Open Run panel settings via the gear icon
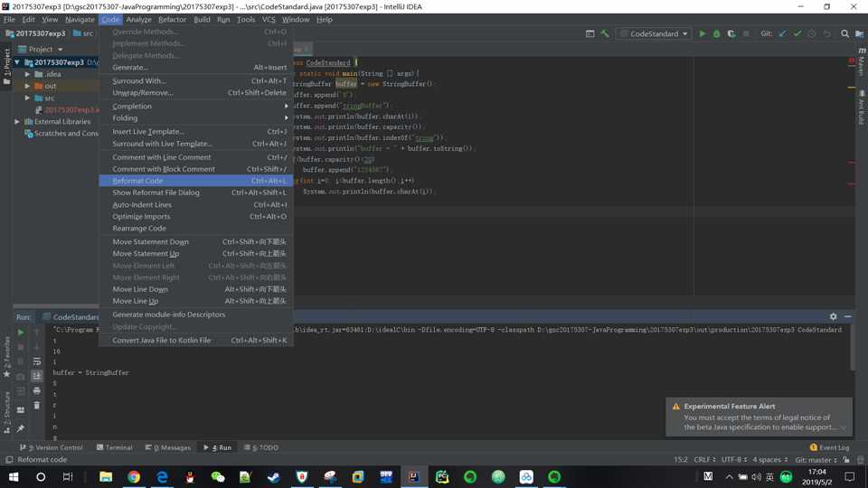868x488 pixels. [833, 316]
